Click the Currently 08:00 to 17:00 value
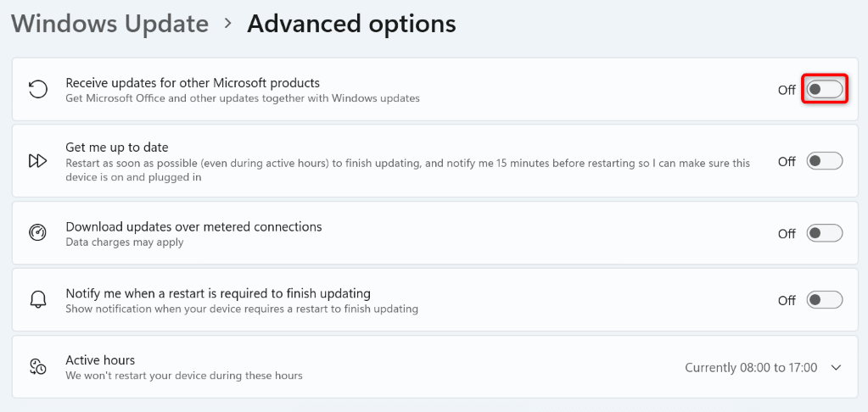Screen dimensions: 868x412 tap(751, 368)
